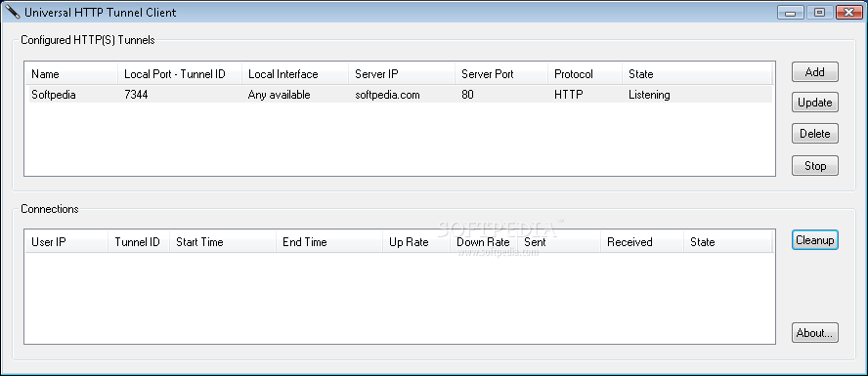Image resolution: width=868 pixels, height=376 pixels.
Task: Sort by Server IP column header
Action: click(402, 74)
